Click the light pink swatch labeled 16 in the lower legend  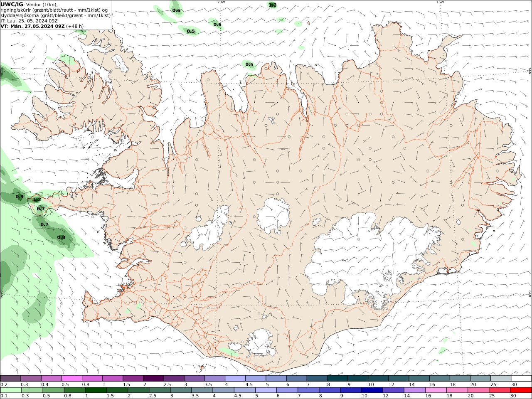(436, 390)
